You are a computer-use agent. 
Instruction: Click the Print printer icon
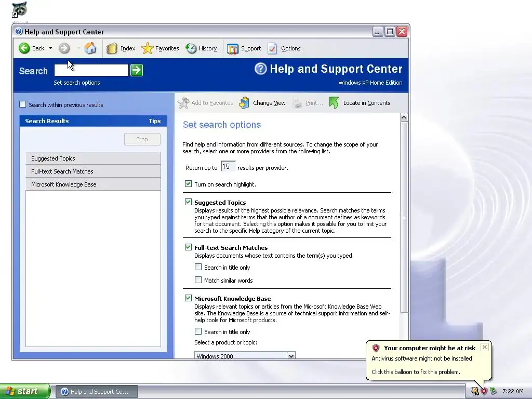tap(297, 103)
